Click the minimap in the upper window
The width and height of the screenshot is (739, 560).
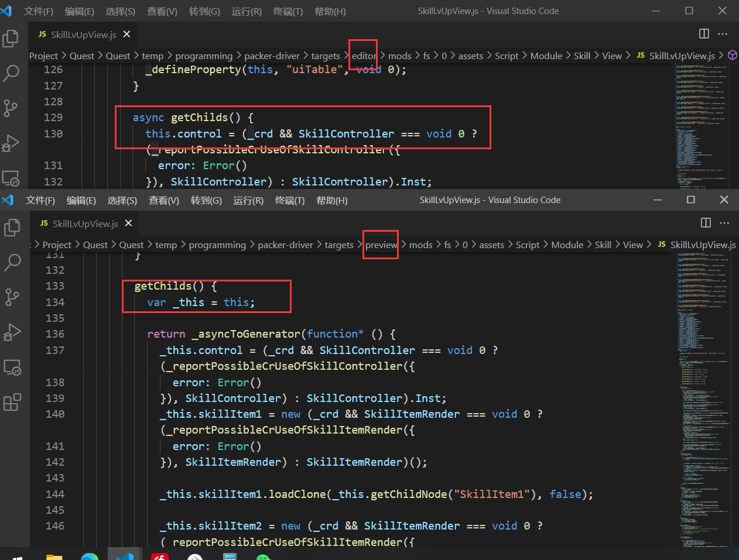(x=702, y=125)
